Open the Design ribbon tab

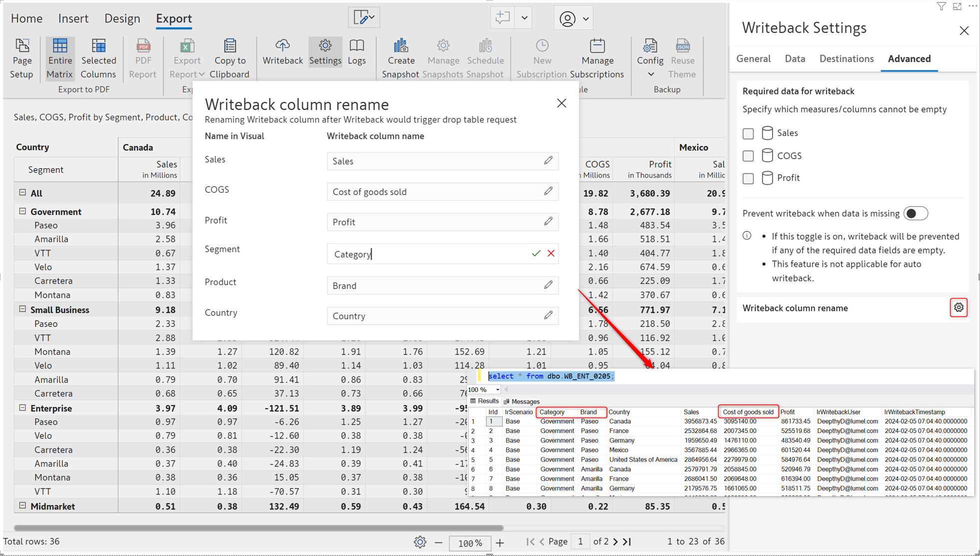[x=122, y=18]
